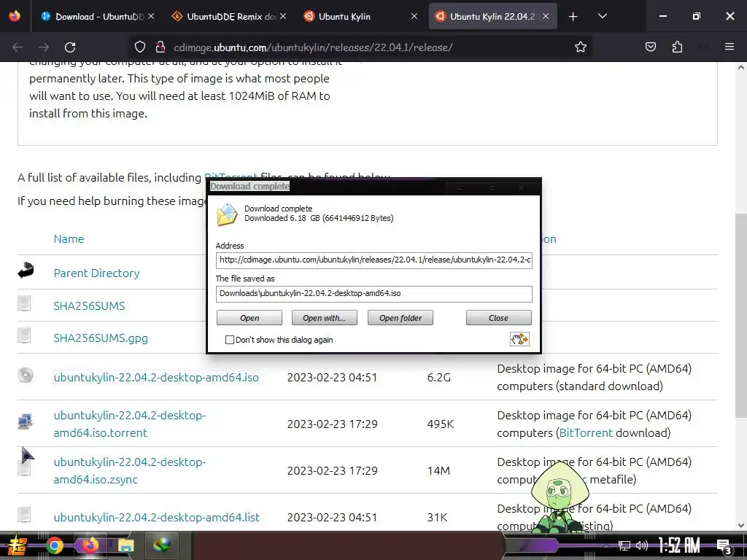
Task: Open the volume speaker icon in the tray
Action: pos(642,545)
